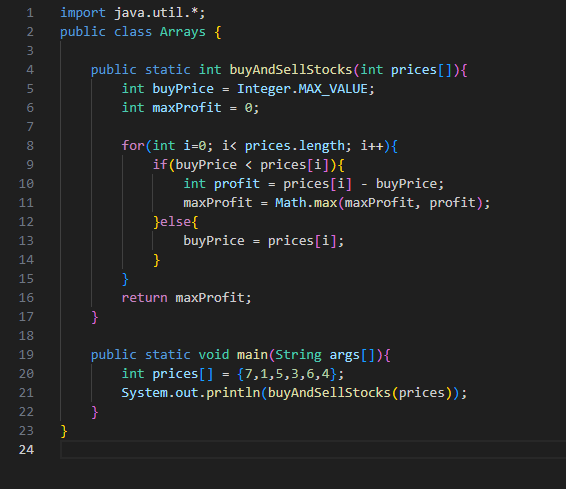Click line number 1 in the gutter

(x=30, y=13)
